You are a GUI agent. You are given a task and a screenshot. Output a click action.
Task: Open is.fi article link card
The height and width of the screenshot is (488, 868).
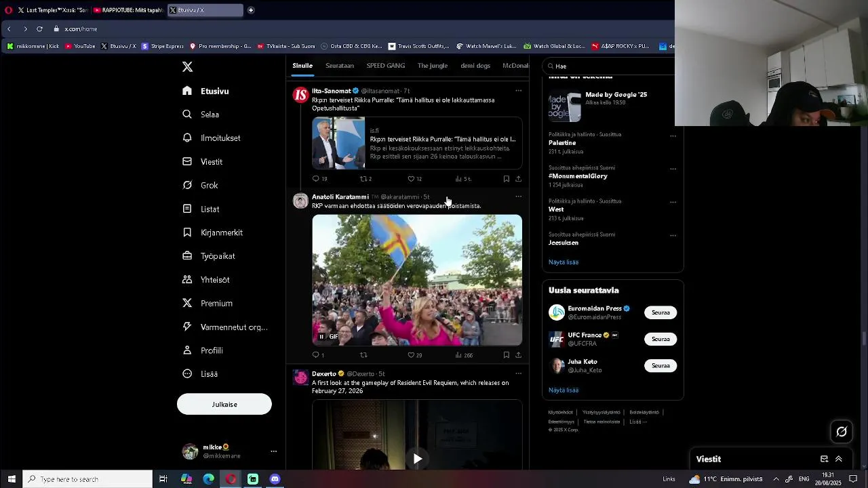[x=417, y=143]
